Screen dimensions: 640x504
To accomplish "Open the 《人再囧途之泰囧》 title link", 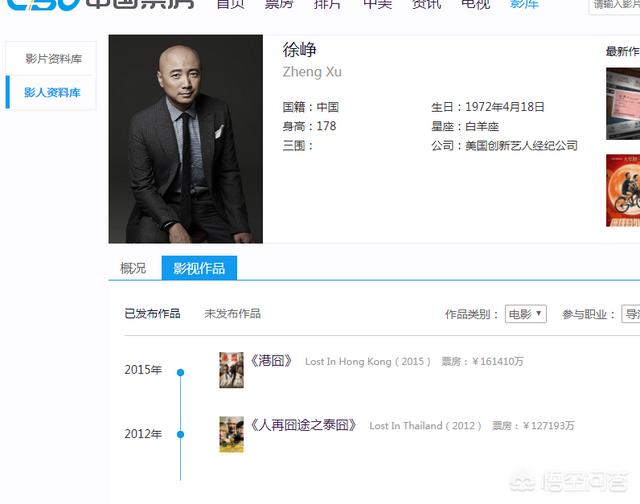I will [x=303, y=425].
